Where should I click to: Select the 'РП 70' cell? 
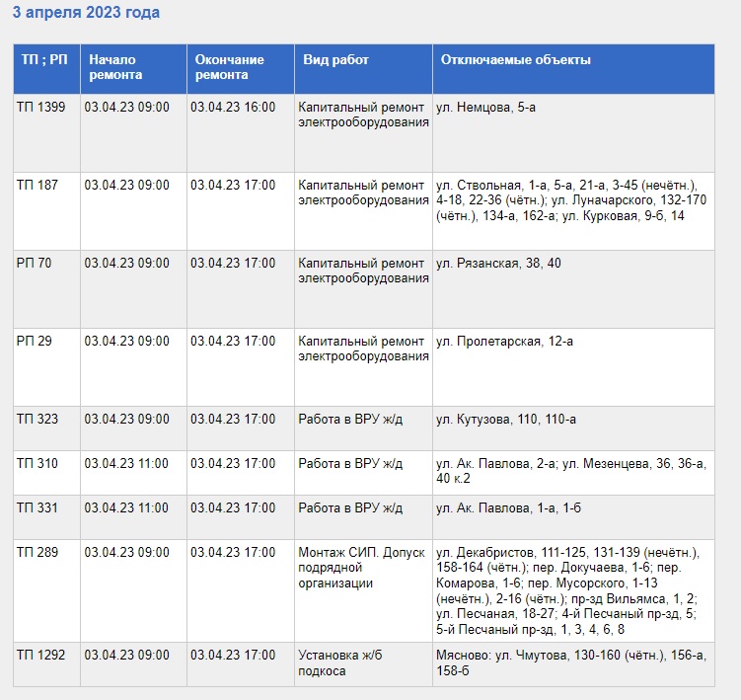35,264
